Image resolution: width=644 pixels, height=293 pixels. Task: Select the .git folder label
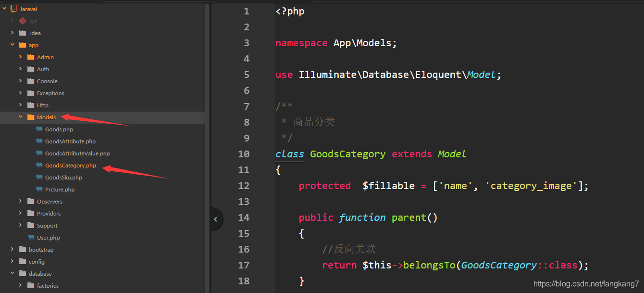[x=33, y=21]
